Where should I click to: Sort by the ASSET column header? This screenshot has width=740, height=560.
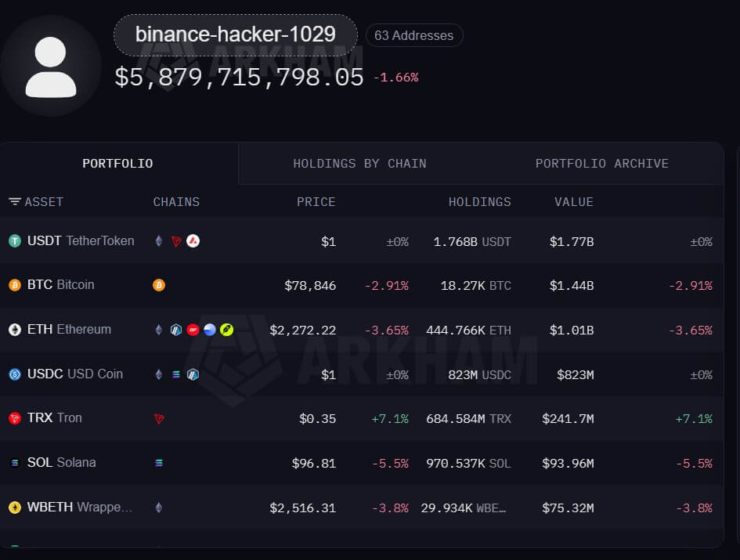43,201
